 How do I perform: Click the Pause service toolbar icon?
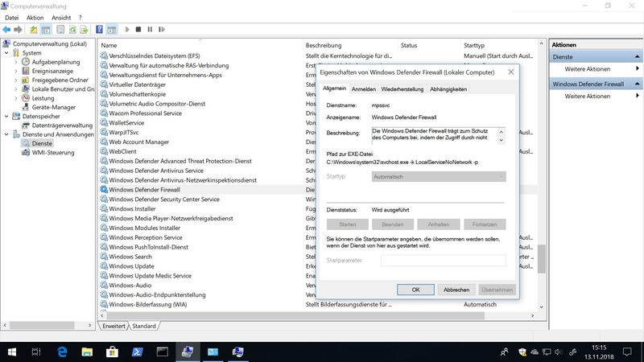click(x=150, y=30)
